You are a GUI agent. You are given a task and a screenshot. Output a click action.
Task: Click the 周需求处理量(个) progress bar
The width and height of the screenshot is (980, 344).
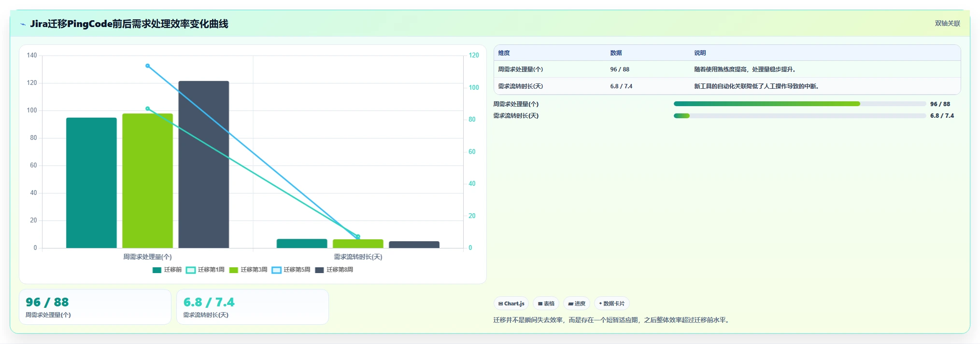pyautogui.click(x=800, y=104)
